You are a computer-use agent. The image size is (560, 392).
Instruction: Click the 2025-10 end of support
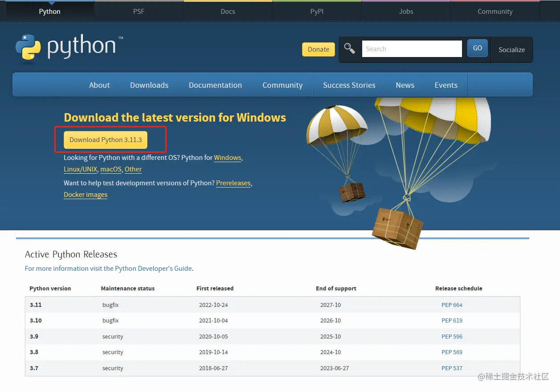tap(331, 337)
